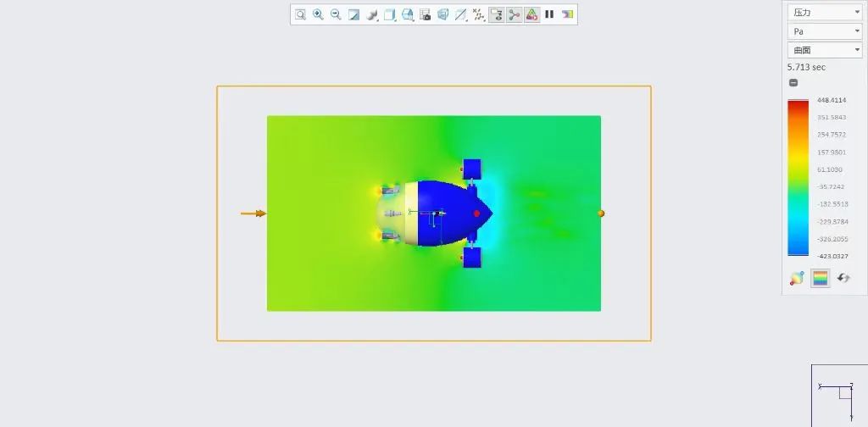The width and height of the screenshot is (868, 427).
Task: Toggle the simulation display triangle button
Action: (x=531, y=14)
